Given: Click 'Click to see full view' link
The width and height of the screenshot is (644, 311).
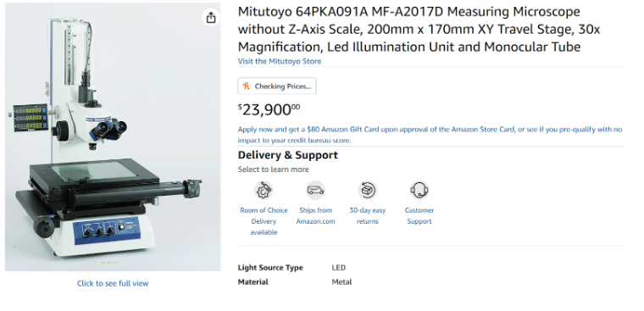Looking at the screenshot, I should coord(113,283).
